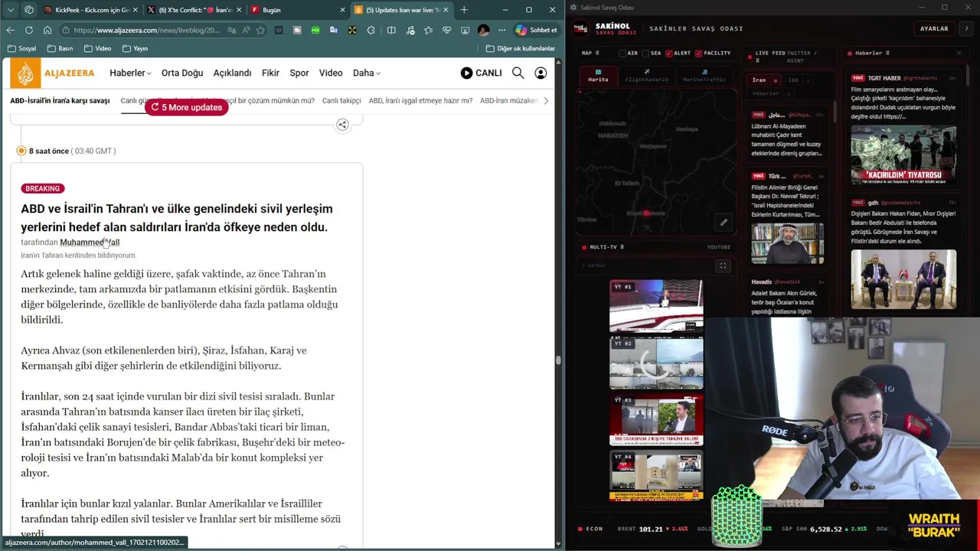Screen dimensions: 980x551
Task: Add this page to favorites star
Action: [260, 30]
